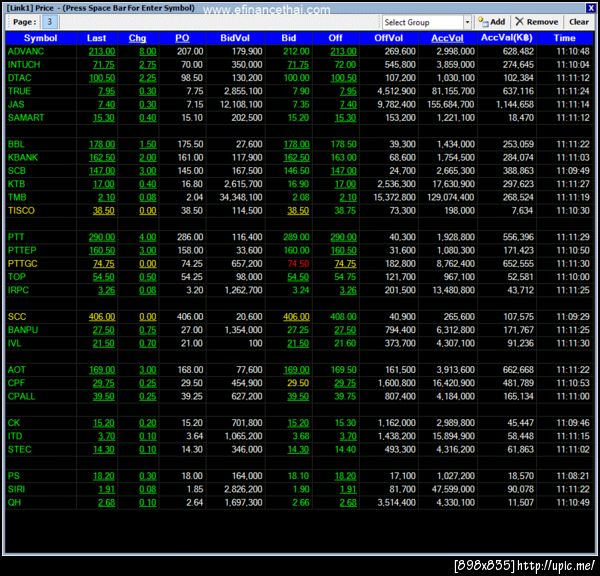
Task: Select the SCB symbol
Action: tap(17, 171)
